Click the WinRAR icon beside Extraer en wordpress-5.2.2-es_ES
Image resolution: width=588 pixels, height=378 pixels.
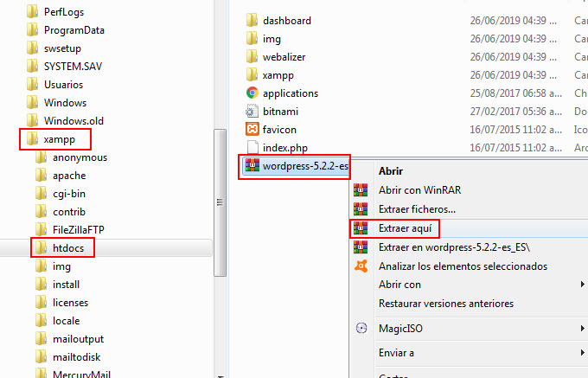(x=361, y=247)
